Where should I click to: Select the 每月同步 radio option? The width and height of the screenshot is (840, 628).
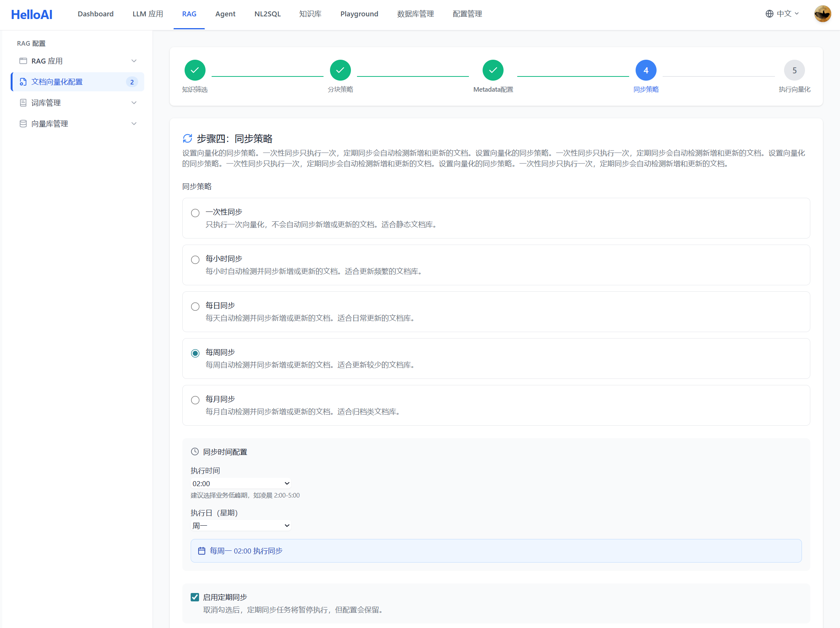point(195,400)
